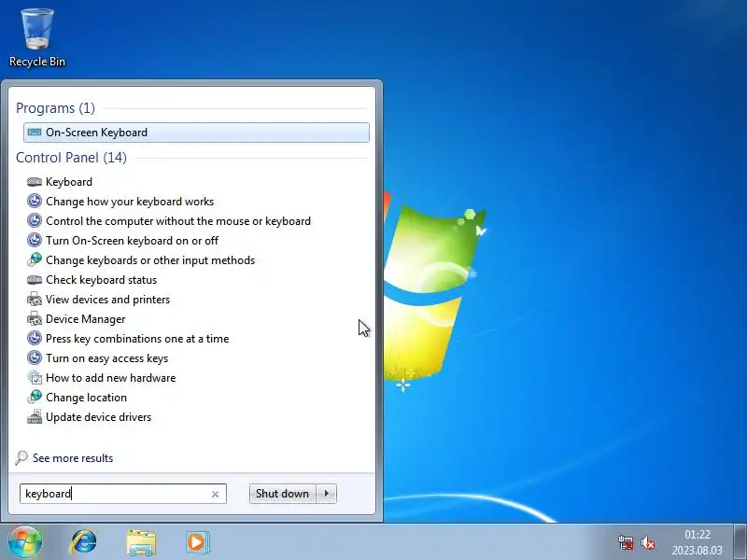Click icon for Control the computer without mouse
This screenshot has width=747, height=560.
[35, 221]
